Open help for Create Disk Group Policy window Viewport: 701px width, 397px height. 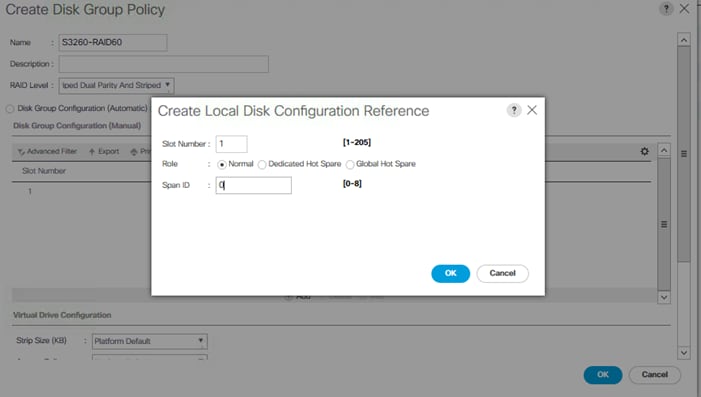(x=666, y=8)
